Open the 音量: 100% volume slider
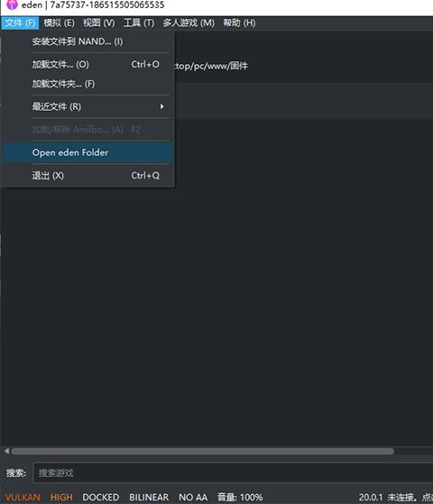Screen dimensions: 433x504 point(240,498)
